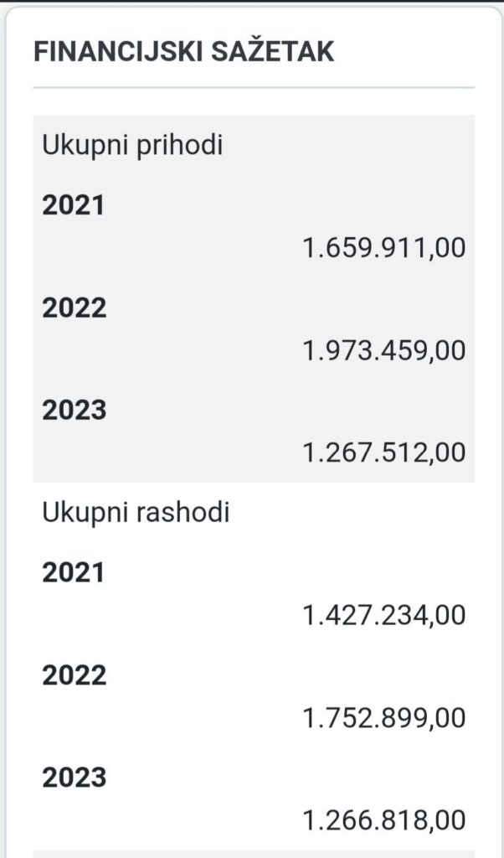The height and width of the screenshot is (858, 504).
Task: Click year 2021 under Ukupni rashodi
Action: [x=74, y=573]
